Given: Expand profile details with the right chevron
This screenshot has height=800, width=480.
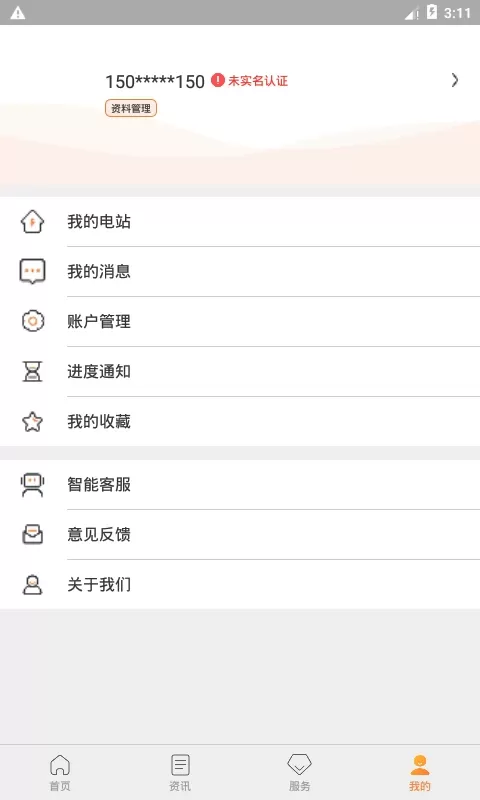Looking at the screenshot, I should pyautogui.click(x=454, y=80).
